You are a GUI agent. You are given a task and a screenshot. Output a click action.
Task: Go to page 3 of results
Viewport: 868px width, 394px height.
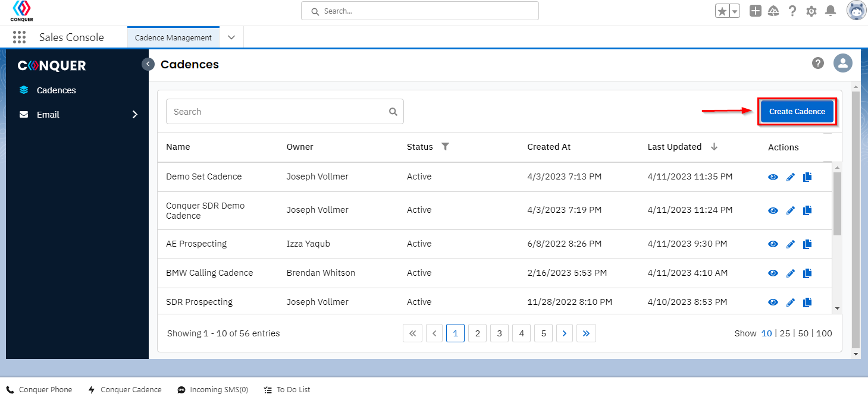click(499, 333)
